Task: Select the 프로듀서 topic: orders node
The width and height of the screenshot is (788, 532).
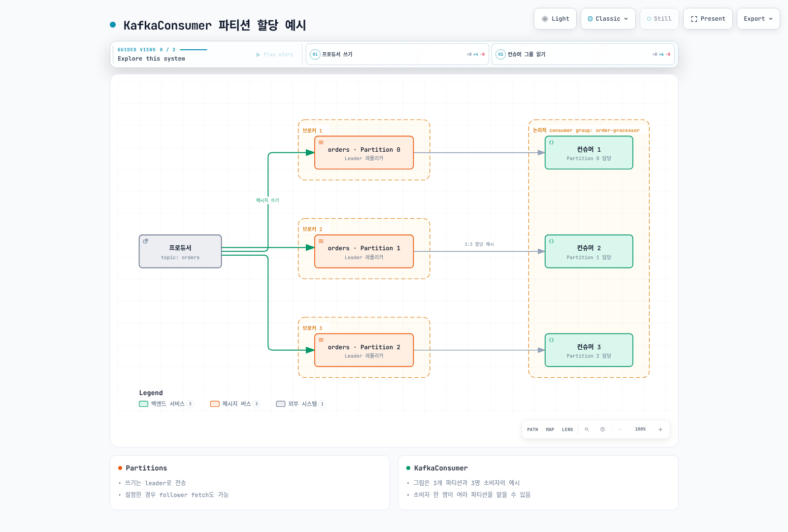Action: (180, 251)
